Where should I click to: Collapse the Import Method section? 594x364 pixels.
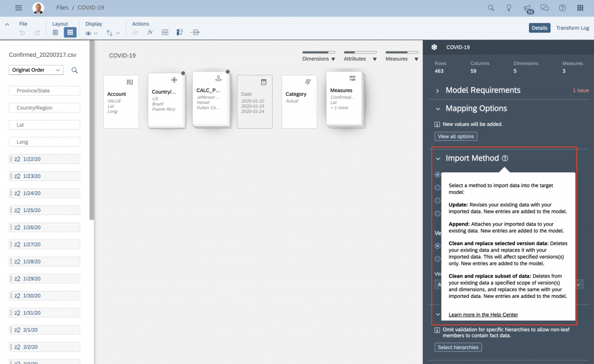tap(438, 159)
